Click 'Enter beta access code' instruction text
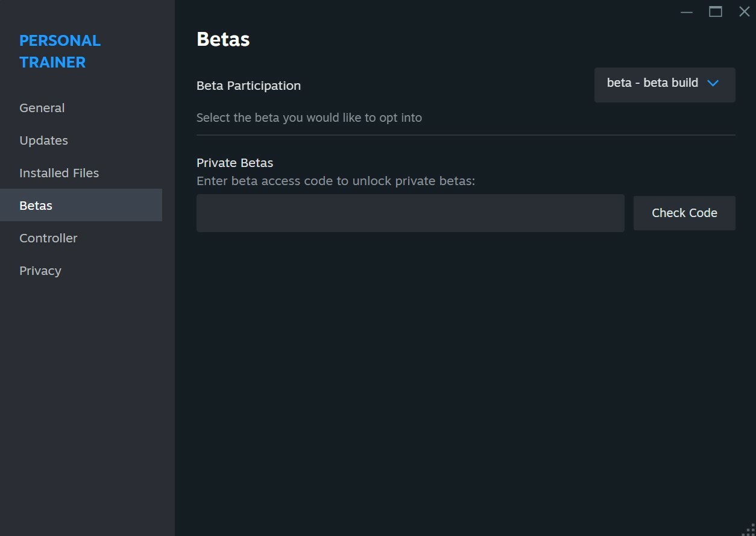756x536 pixels. [336, 181]
